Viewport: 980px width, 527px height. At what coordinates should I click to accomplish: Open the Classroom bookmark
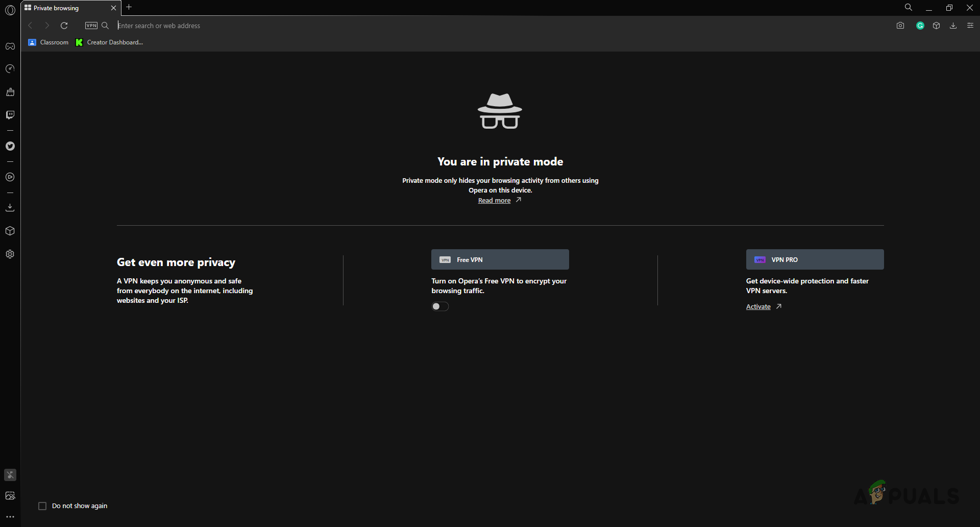(x=48, y=42)
